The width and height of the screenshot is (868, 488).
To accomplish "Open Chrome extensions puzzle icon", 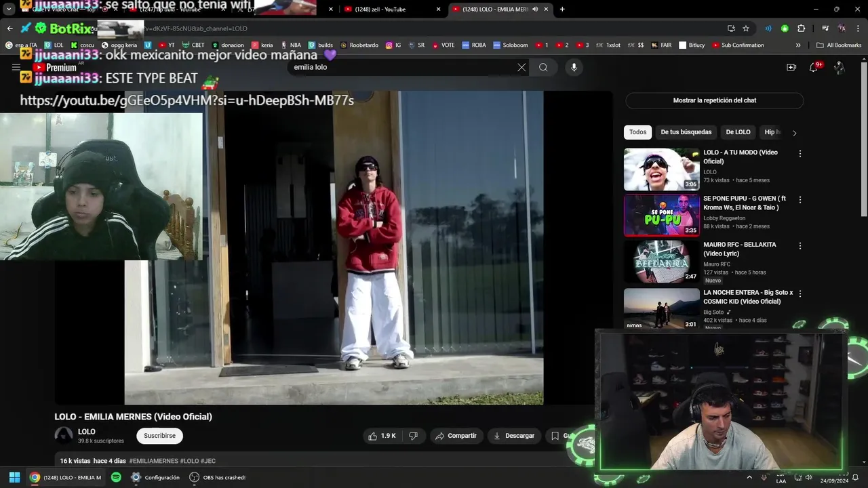I will 801,28.
